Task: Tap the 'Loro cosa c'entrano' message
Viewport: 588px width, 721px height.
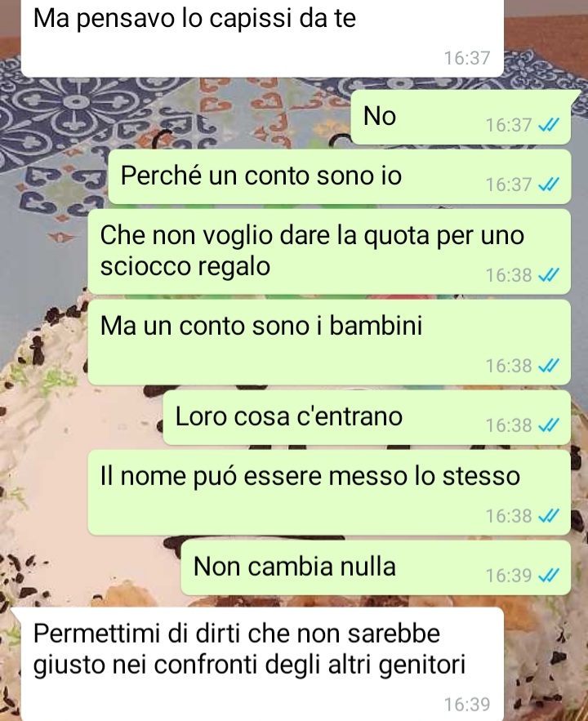Action: point(367,417)
